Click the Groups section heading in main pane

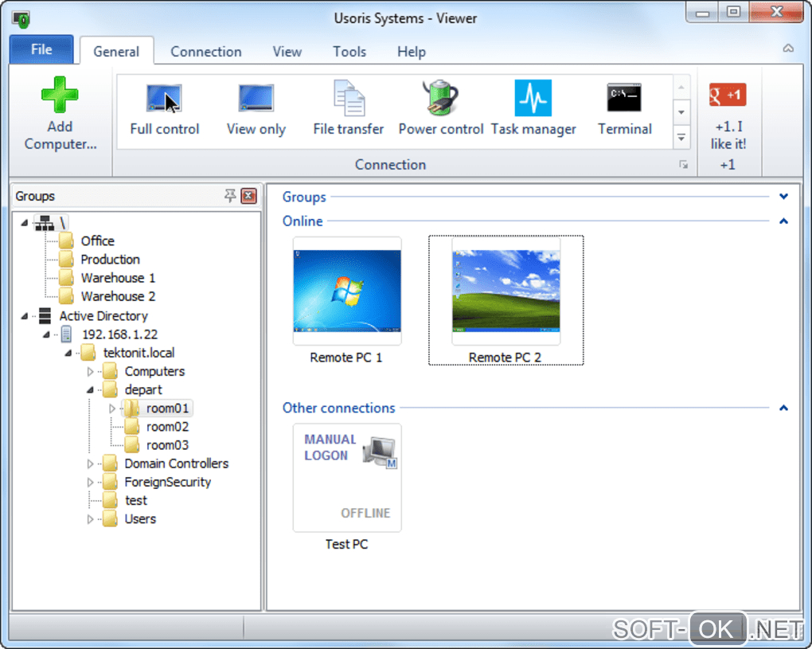304,197
